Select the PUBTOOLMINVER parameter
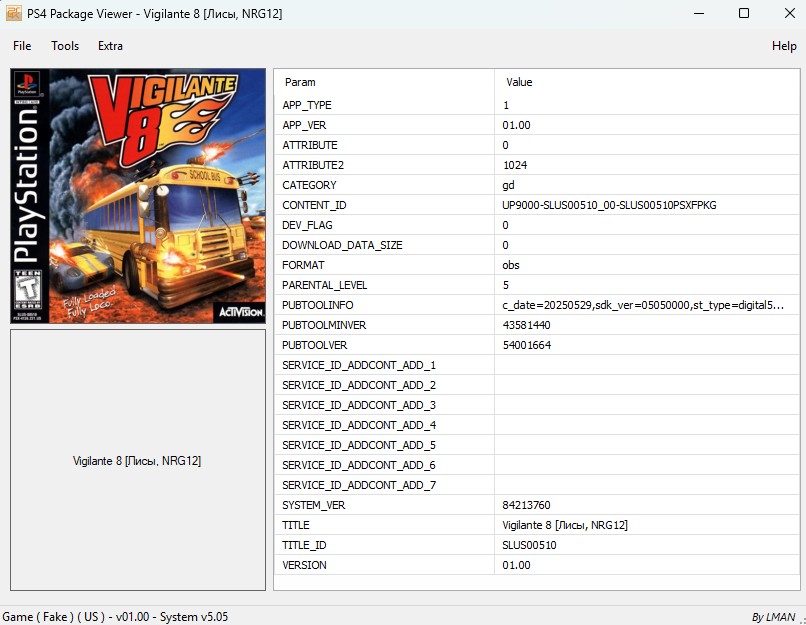 point(324,325)
